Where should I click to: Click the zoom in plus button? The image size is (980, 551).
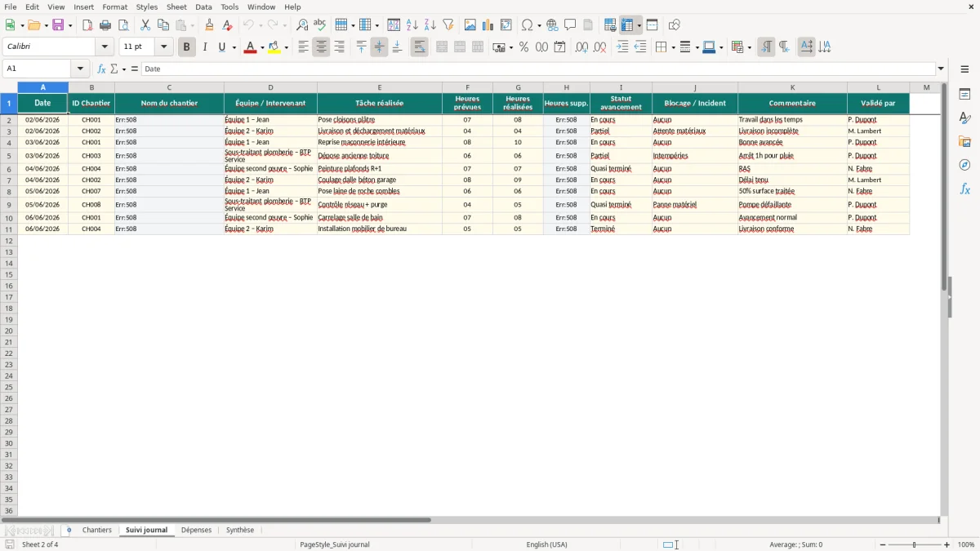947,544
